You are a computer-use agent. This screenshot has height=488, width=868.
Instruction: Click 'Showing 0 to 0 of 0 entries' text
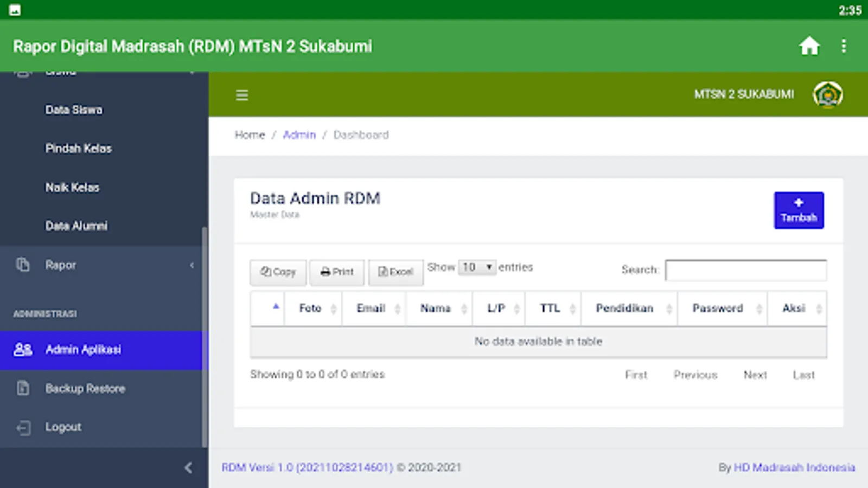coord(317,375)
